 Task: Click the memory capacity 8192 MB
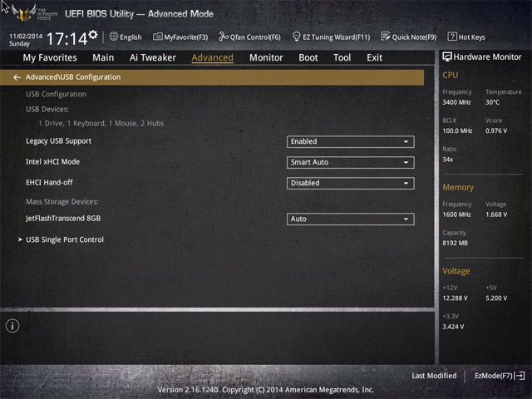click(x=455, y=243)
